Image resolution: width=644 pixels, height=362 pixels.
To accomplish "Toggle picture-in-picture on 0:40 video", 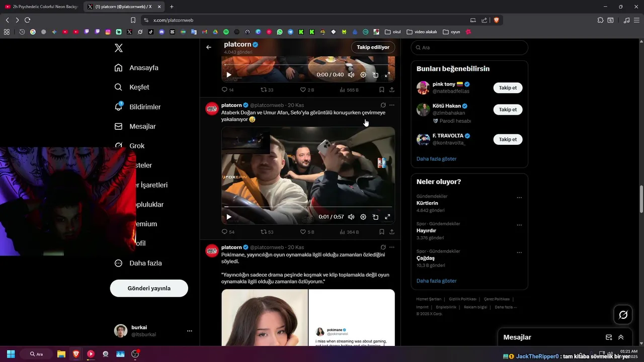I will pos(375,75).
